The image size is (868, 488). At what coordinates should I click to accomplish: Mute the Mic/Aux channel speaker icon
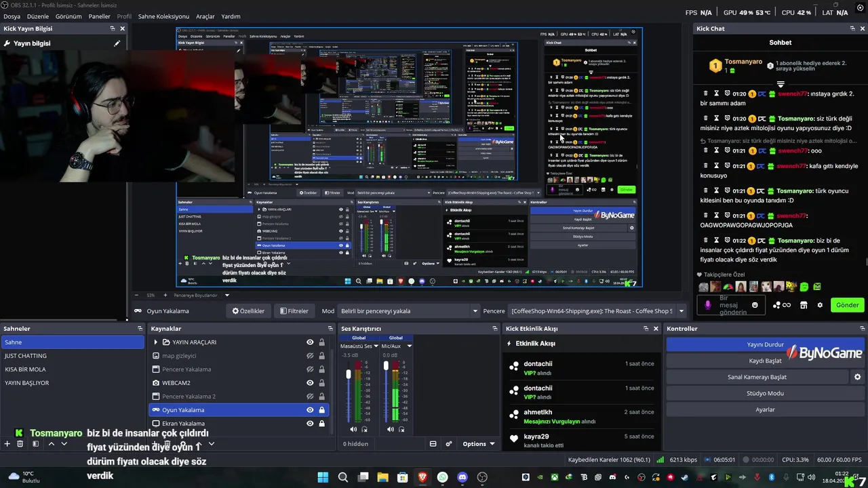(391, 429)
